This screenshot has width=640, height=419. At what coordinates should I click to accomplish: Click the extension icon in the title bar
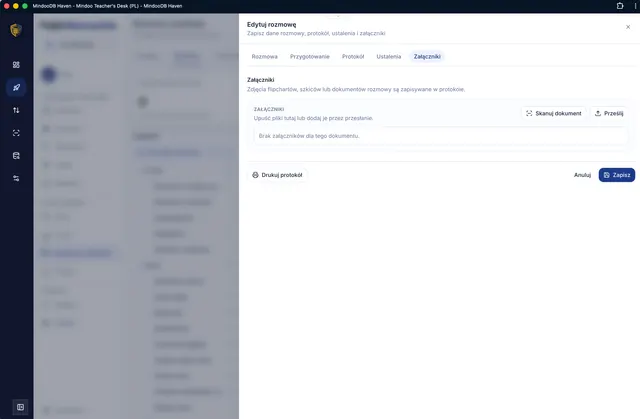(620, 6)
